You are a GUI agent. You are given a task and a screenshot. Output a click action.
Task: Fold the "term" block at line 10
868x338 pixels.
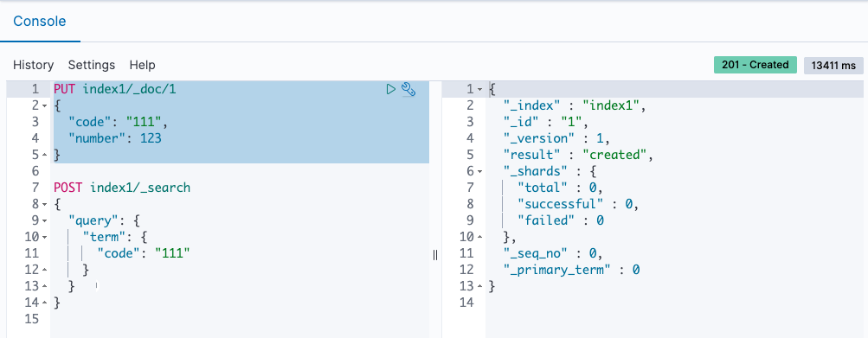(x=44, y=238)
